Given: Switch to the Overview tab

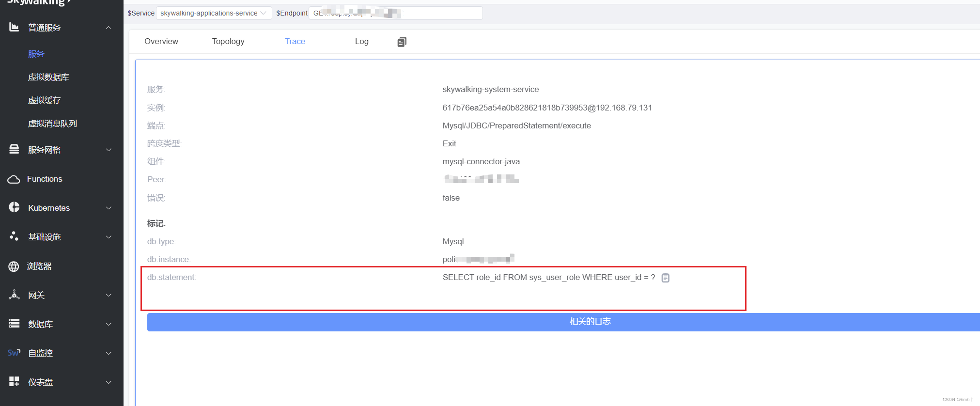Looking at the screenshot, I should click(x=161, y=42).
